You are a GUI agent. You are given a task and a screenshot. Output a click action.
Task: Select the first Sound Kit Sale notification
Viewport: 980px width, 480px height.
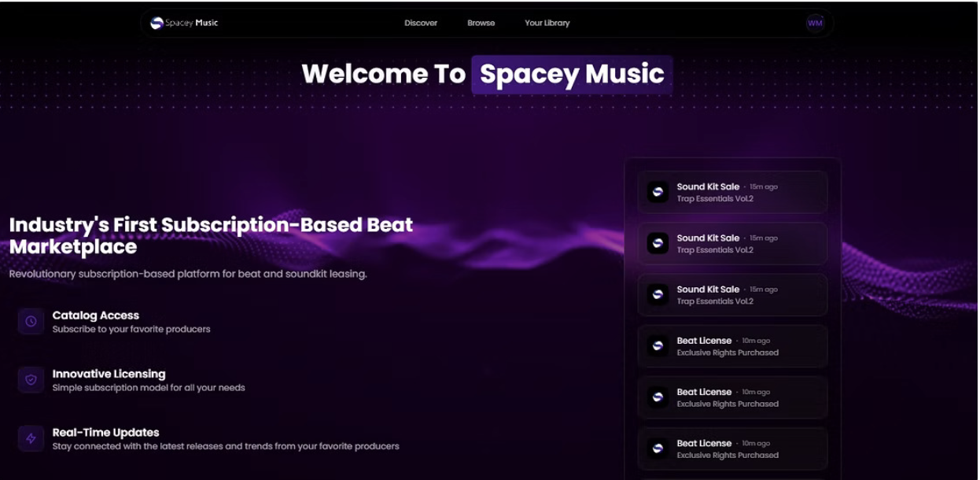(x=731, y=193)
